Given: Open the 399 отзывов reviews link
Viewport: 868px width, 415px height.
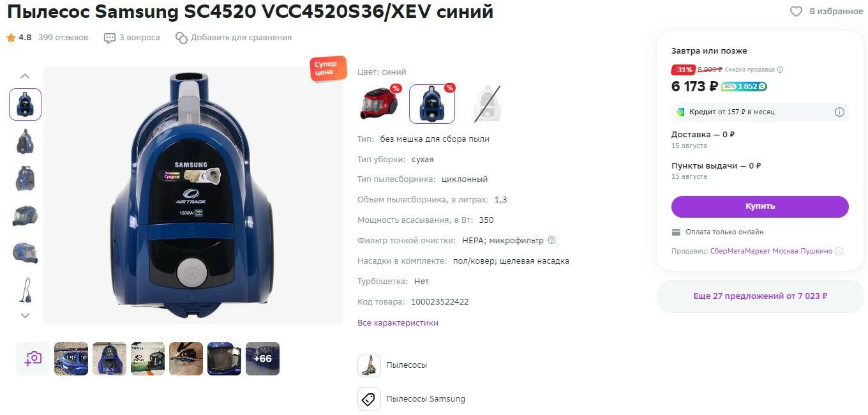Looking at the screenshot, I should (x=63, y=38).
